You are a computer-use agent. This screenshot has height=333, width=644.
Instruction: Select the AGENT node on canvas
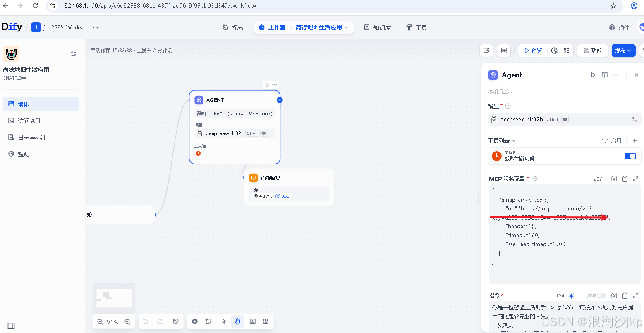(235, 127)
